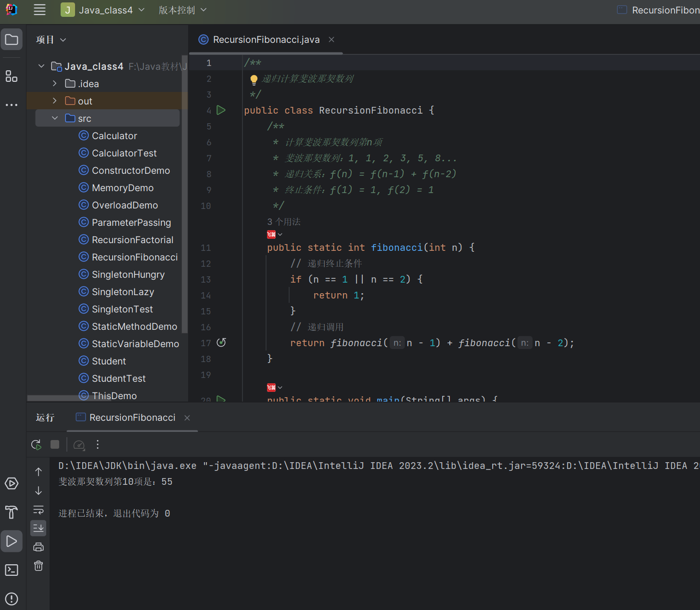Open StaticMethodDemo class in project tree
The width and height of the screenshot is (700, 610).
[x=134, y=326]
